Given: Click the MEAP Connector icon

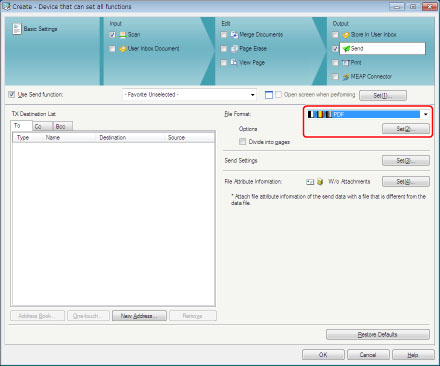Looking at the screenshot, I should (x=346, y=77).
